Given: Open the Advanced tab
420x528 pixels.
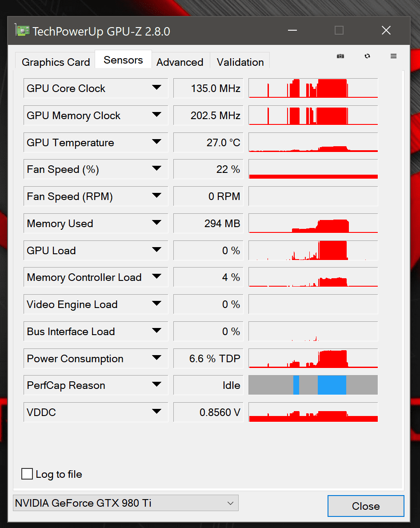Looking at the screenshot, I should (x=180, y=62).
